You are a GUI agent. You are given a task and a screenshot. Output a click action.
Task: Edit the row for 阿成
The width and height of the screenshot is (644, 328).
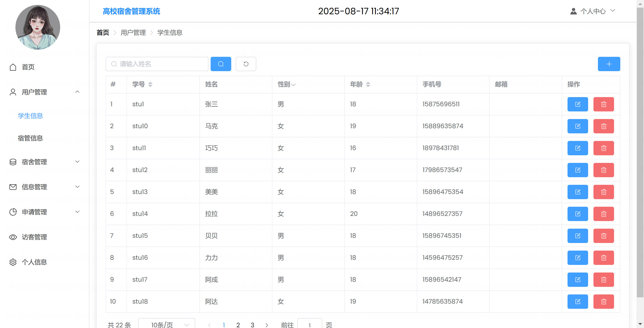tap(578, 280)
